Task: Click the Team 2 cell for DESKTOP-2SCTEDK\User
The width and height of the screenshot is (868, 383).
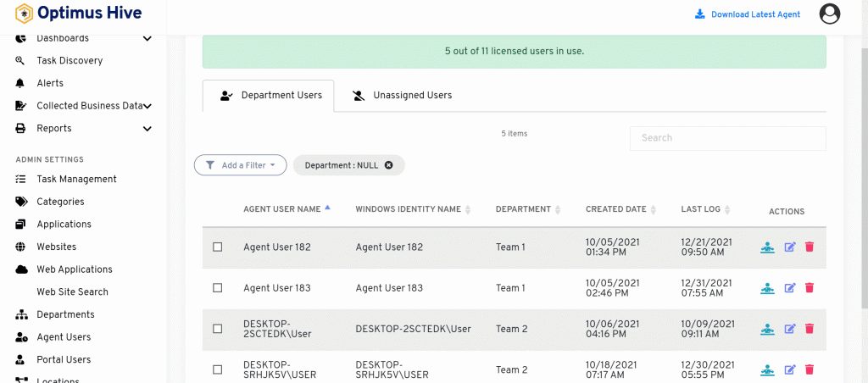Action: coord(511,329)
